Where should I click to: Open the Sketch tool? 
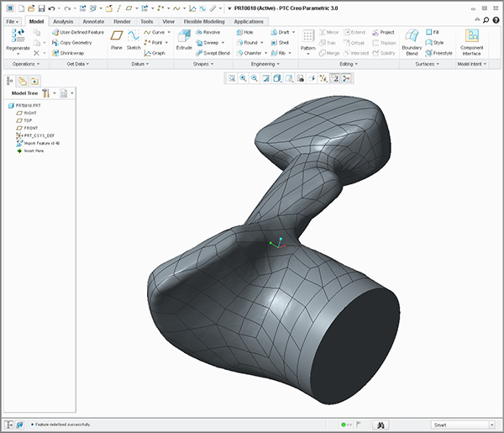click(x=134, y=40)
